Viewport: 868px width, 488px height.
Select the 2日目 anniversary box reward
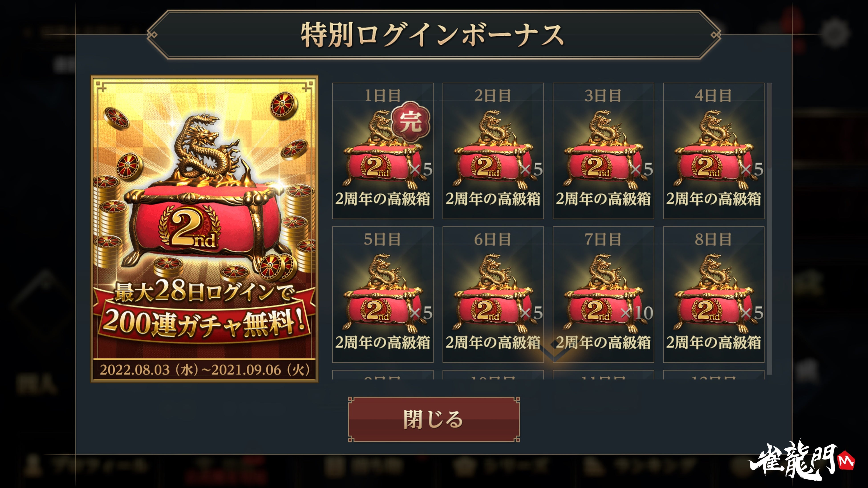click(493, 151)
